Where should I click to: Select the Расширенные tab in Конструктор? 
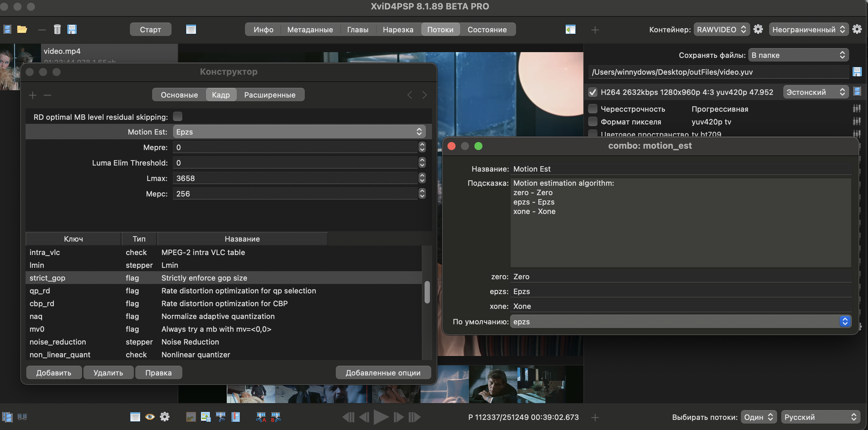point(270,95)
